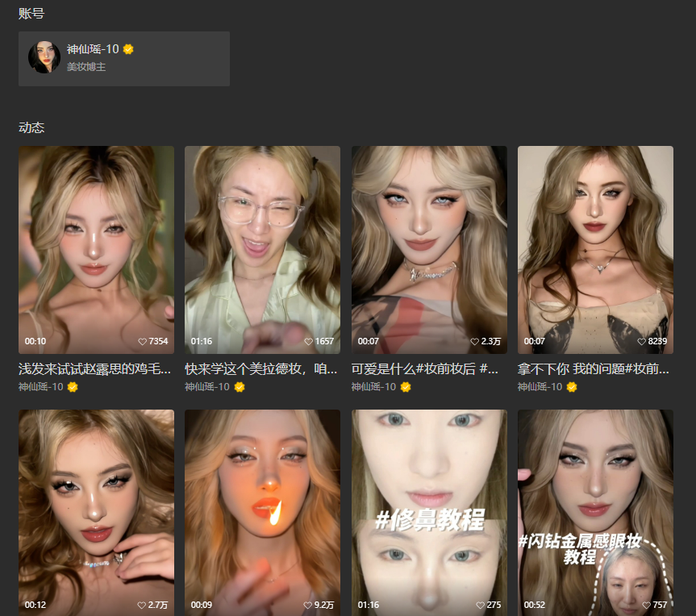Play the 00:10 duration video thumbnail
This screenshot has height=616, width=696.
pyautogui.click(x=96, y=242)
